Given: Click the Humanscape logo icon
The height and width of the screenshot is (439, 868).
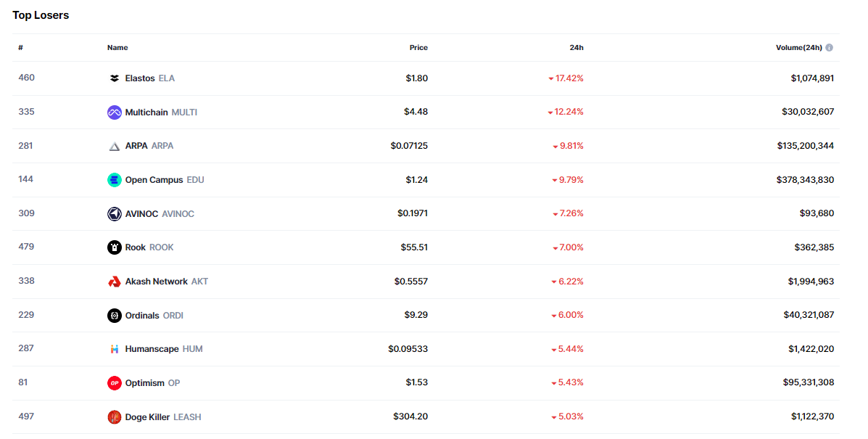Looking at the screenshot, I should point(114,349).
